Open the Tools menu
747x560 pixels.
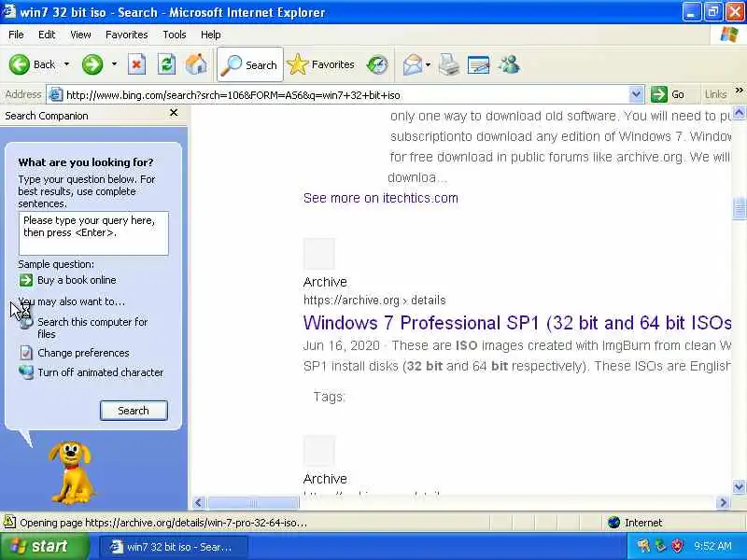click(x=175, y=35)
